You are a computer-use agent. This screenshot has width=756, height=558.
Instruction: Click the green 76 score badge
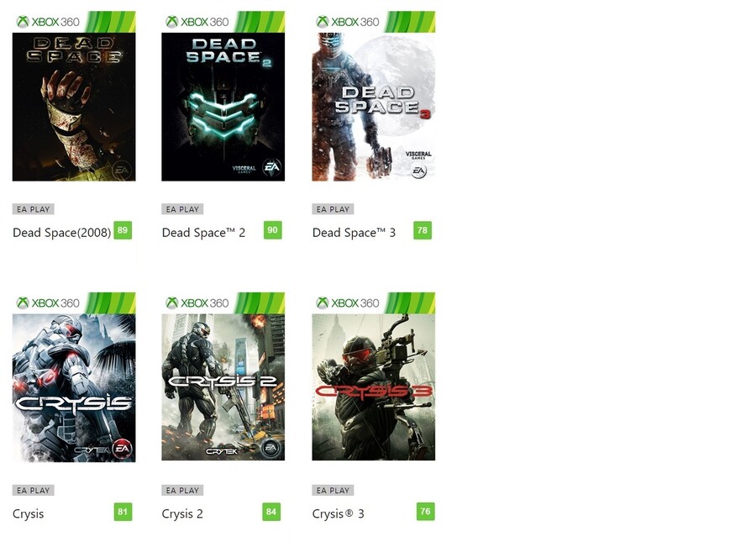425,511
